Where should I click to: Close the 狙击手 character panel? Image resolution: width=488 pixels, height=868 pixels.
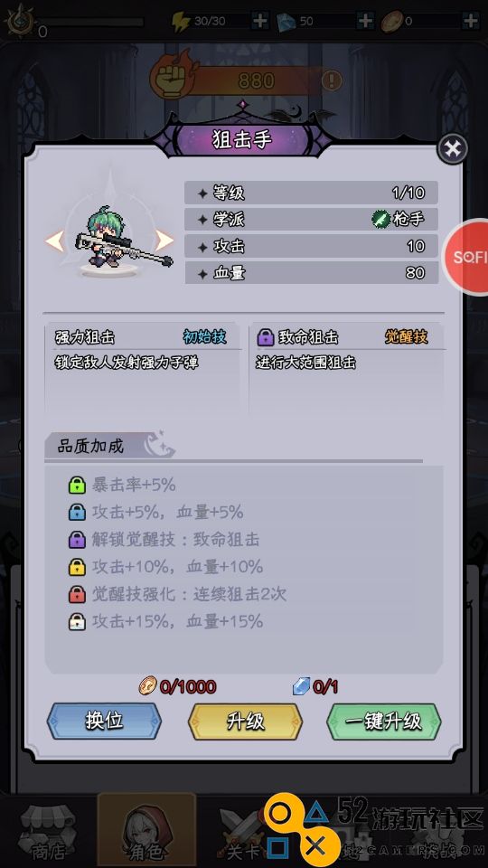coord(453,149)
